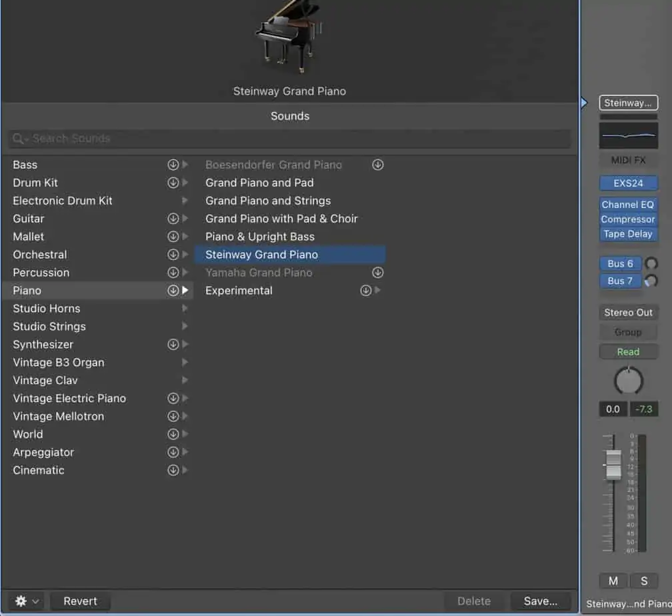Screen dimensions: 672x616
Task: Open the Channel EQ plugin
Action: point(628,205)
